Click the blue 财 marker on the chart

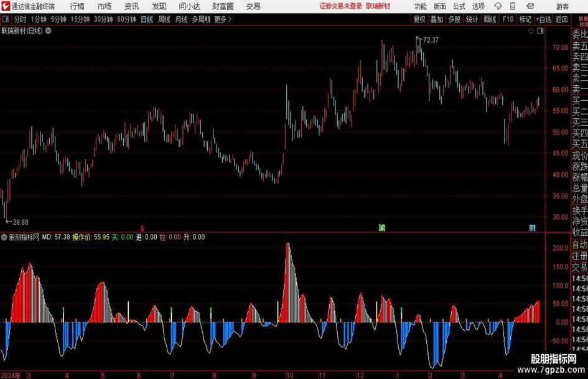point(532,227)
